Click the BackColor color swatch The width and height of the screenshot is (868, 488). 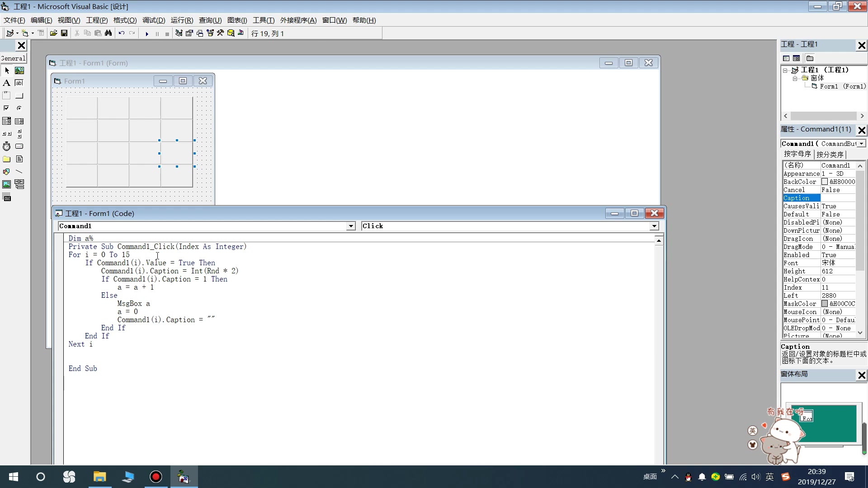825,182
